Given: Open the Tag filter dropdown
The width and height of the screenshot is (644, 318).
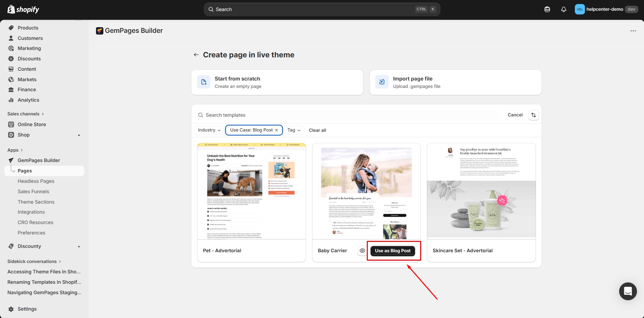Looking at the screenshot, I should pos(294,130).
